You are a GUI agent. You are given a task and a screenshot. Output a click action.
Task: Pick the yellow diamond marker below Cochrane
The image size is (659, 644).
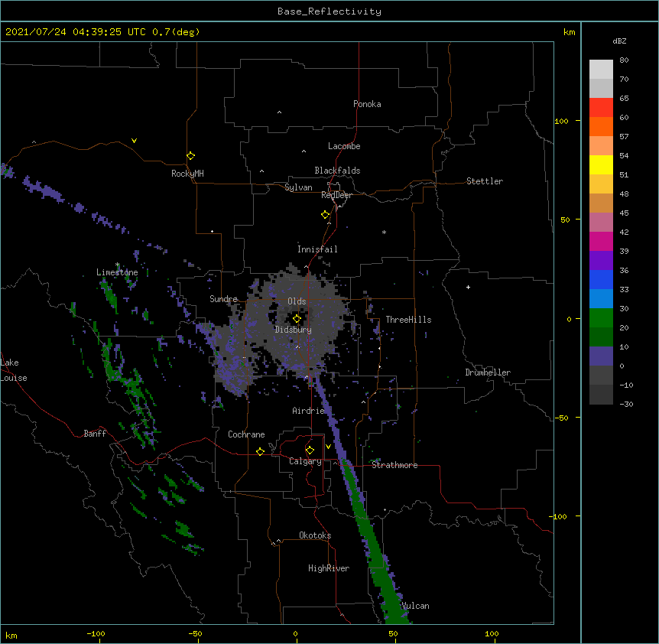pos(260,451)
